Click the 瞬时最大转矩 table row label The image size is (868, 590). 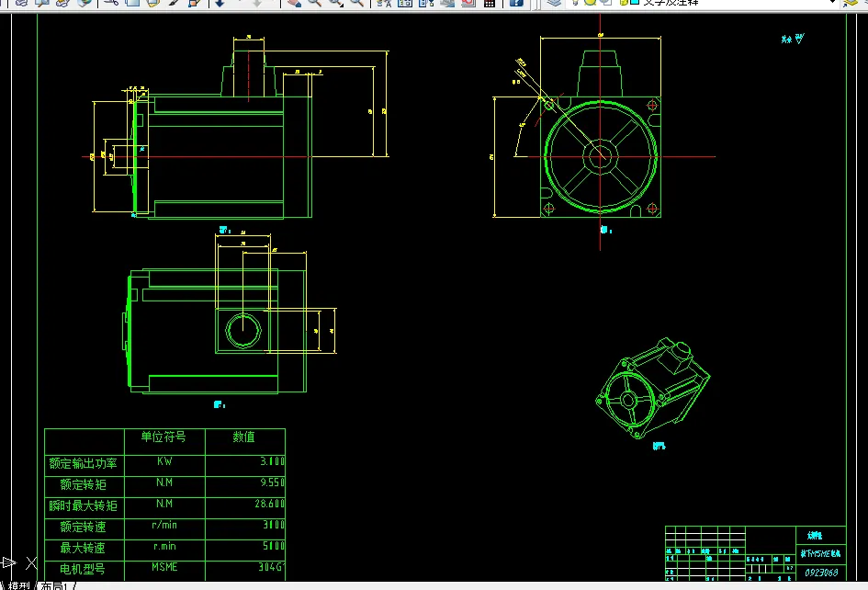83,505
